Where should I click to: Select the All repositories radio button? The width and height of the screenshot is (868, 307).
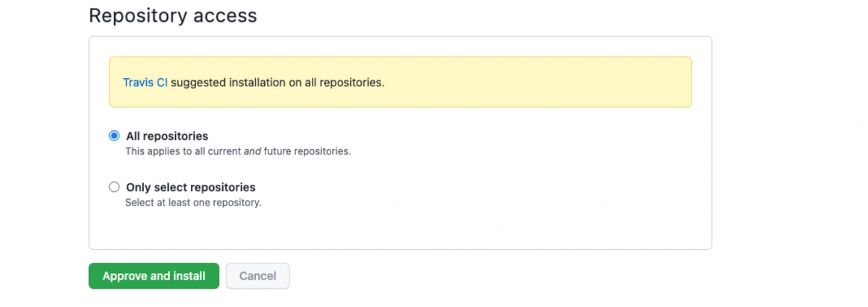pos(114,136)
